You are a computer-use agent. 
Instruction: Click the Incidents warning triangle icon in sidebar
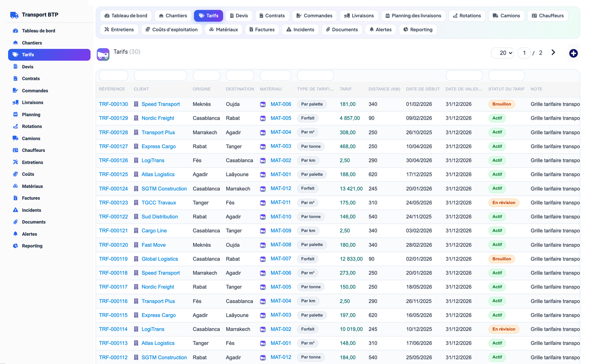(x=15, y=210)
